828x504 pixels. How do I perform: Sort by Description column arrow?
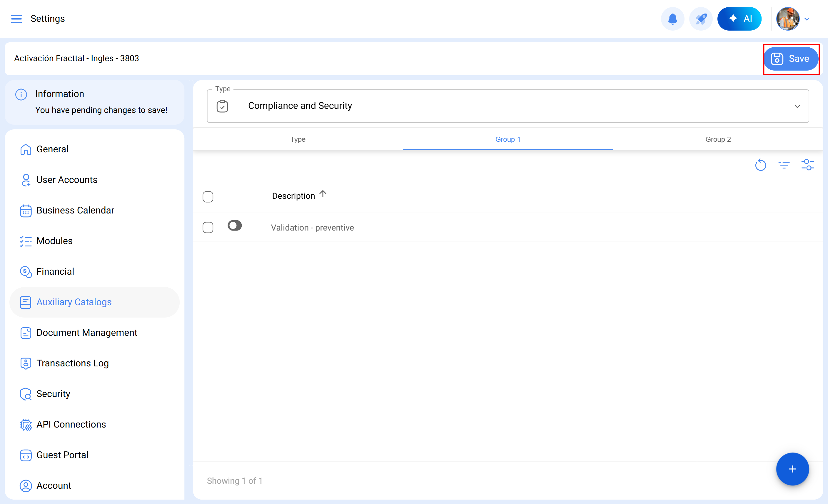pos(323,194)
